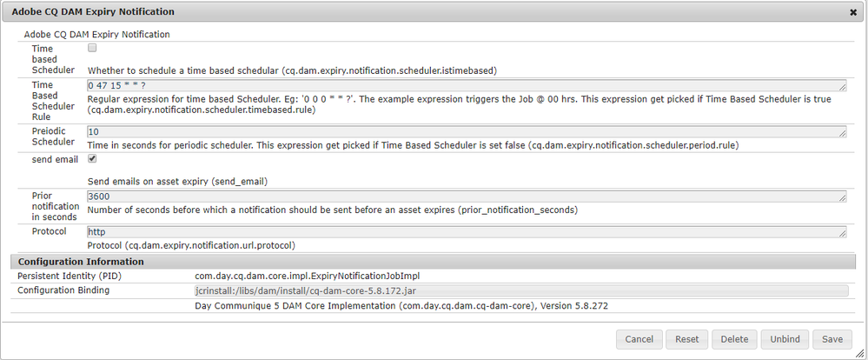Screen dimensions: 868x360
Task: Click the Protocol field resize handle
Action: [x=843, y=234]
